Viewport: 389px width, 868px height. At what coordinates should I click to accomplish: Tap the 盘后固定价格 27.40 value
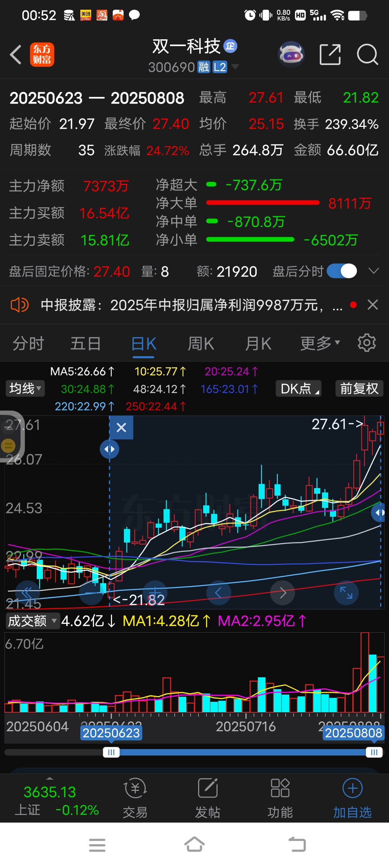tap(112, 271)
